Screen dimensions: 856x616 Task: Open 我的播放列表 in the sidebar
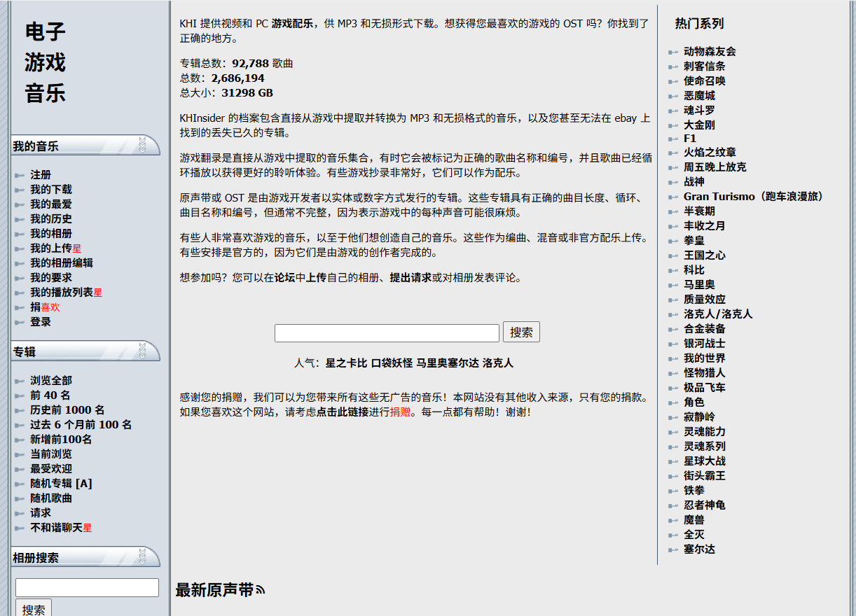click(62, 293)
